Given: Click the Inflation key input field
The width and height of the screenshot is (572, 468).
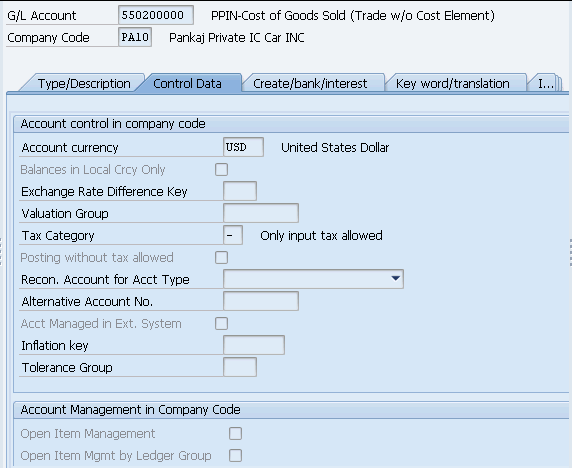Looking at the screenshot, I should (254, 345).
